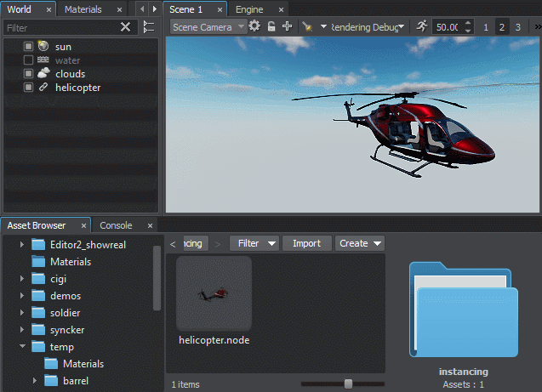This screenshot has height=392, width=542.
Task: Click the flashlight icon in the viewport toolbar
Action: coord(307,26)
